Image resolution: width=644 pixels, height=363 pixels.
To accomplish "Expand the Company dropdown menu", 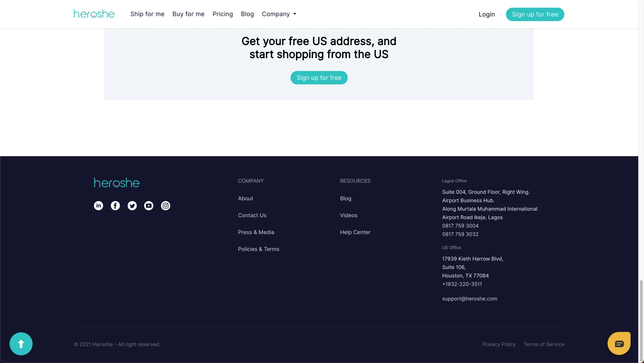I will [x=279, y=14].
